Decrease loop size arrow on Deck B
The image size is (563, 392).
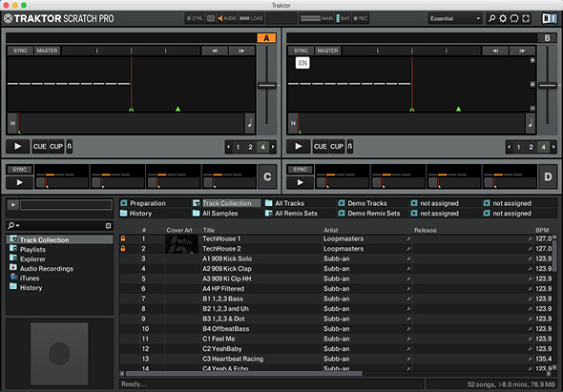click(510, 147)
